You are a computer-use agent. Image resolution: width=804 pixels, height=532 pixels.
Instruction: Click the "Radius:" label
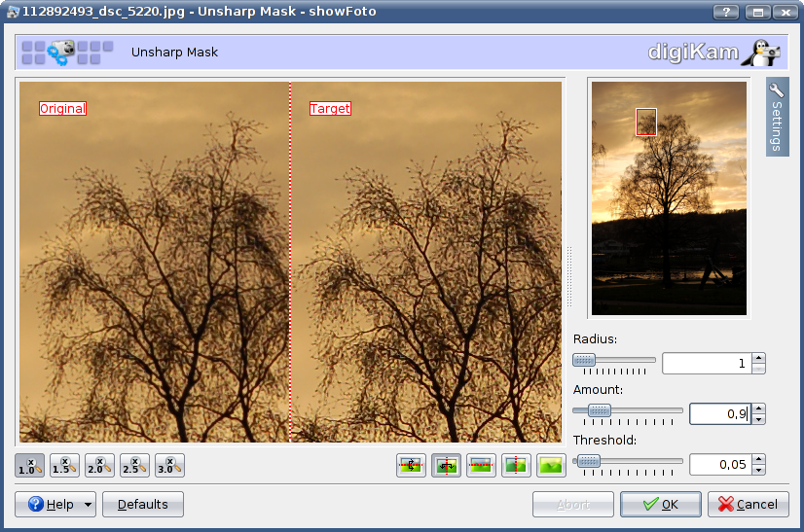(596, 339)
